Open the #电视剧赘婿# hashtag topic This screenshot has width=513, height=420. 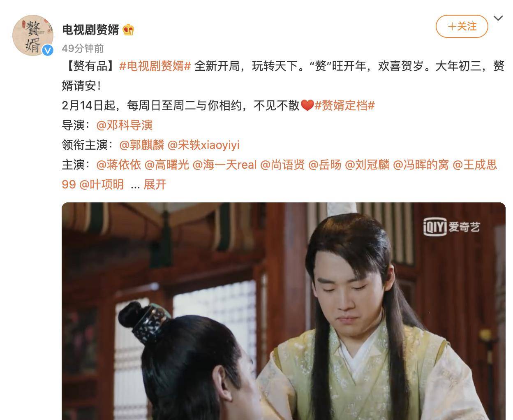(x=155, y=66)
